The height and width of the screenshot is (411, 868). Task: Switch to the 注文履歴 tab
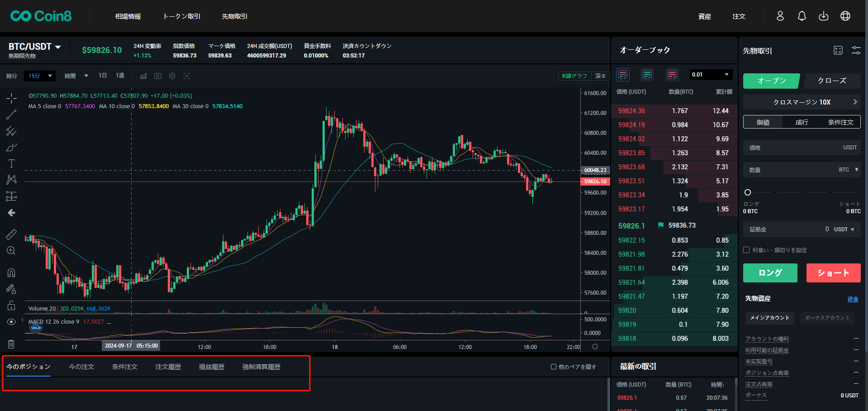click(168, 367)
